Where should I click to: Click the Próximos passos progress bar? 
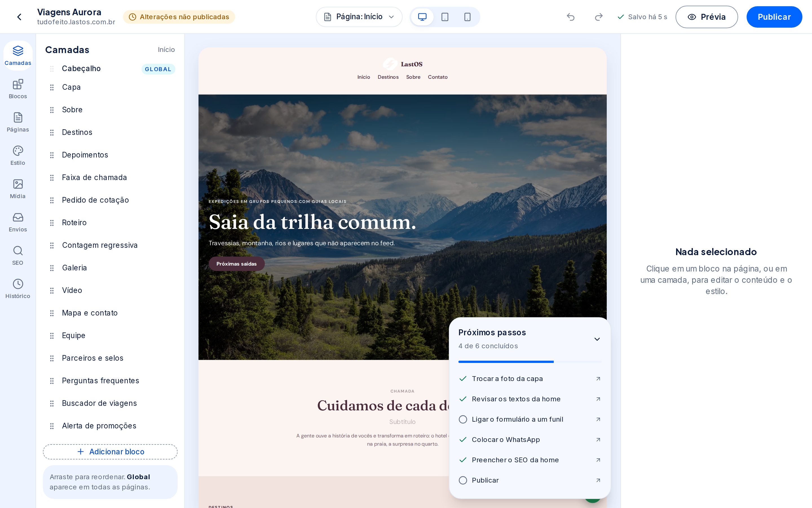tap(530, 362)
